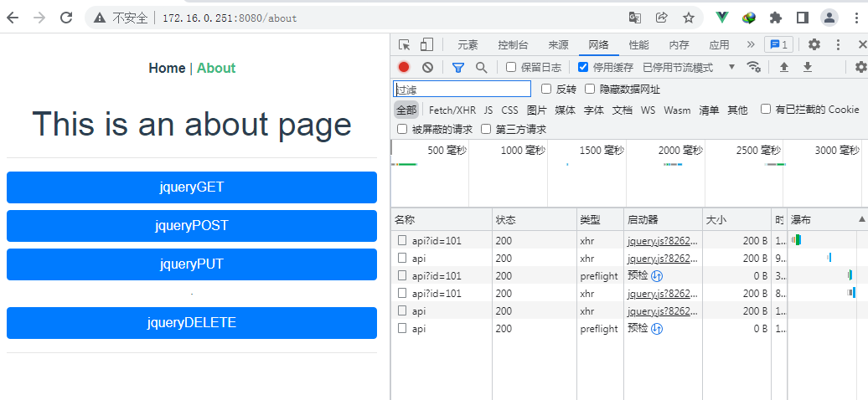Go to the Home link
Image resolution: width=868 pixels, height=400 pixels.
(168, 68)
